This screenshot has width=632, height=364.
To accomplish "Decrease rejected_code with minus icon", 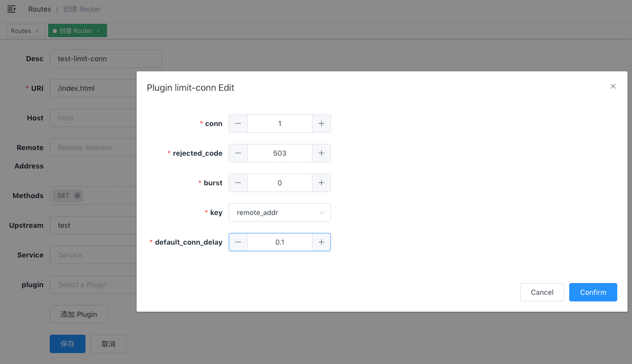I will [x=238, y=153].
